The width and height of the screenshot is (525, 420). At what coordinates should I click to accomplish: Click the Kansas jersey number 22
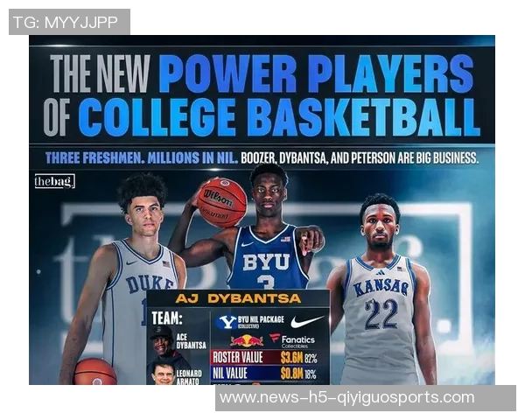(x=381, y=314)
